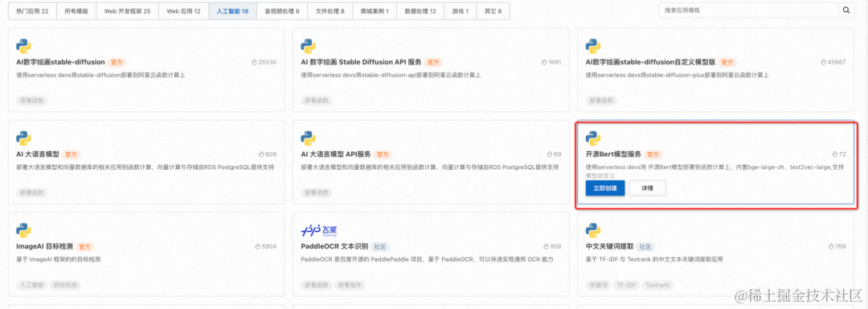The width and height of the screenshot is (868, 309).
Task: Click the Python logo on AI 大语言模型 card
Action: (23, 138)
